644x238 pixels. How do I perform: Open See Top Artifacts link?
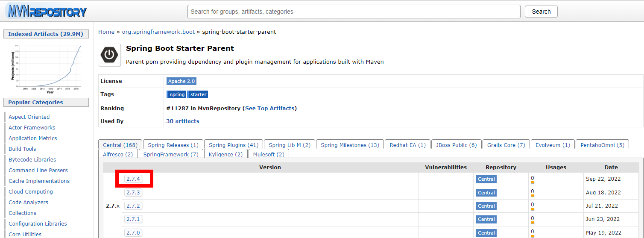pos(270,108)
